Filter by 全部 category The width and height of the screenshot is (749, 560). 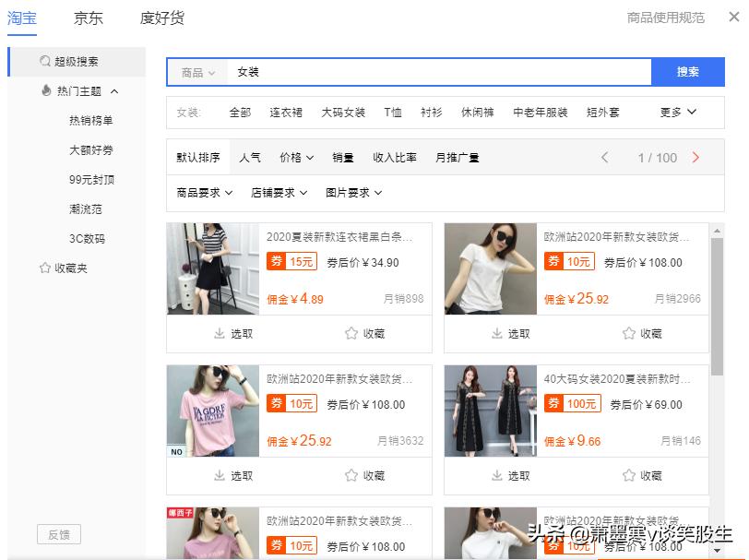click(240, 113)
